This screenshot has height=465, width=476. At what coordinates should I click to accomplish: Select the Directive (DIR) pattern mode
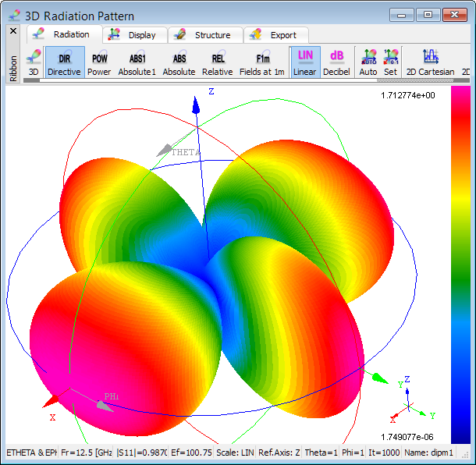(x=64, y=62)
